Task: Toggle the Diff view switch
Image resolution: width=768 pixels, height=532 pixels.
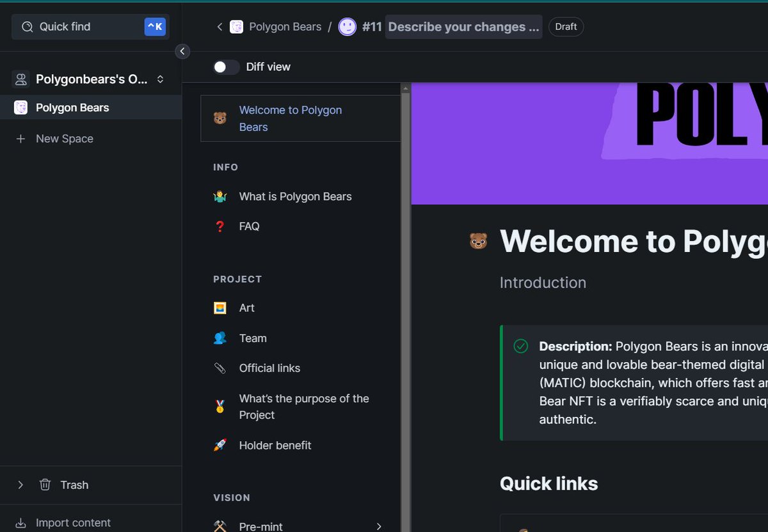Action: [x=226, y=67]
